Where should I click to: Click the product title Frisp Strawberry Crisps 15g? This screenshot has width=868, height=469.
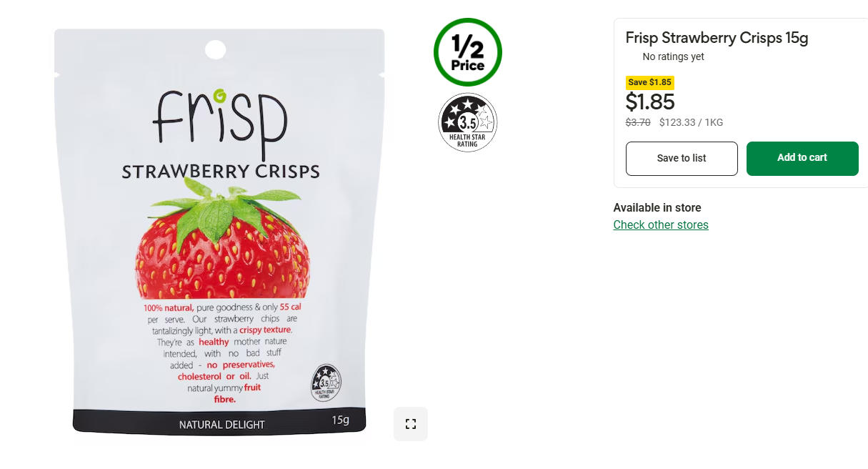(717, 38)
